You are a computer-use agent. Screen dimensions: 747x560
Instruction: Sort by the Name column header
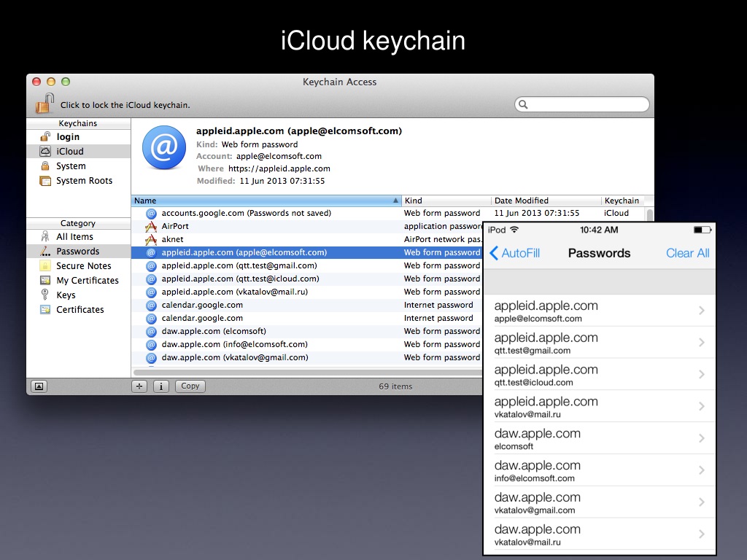click(266, 201)
